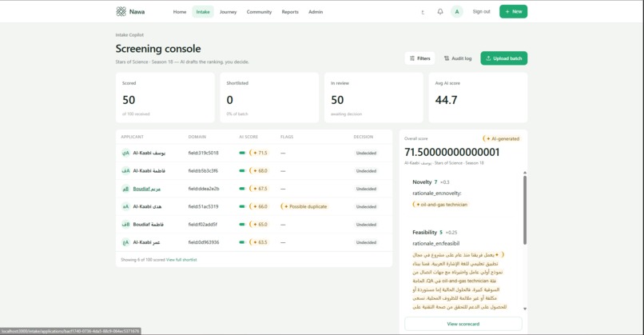Click domain cell field:0d963936

(204, 242)
